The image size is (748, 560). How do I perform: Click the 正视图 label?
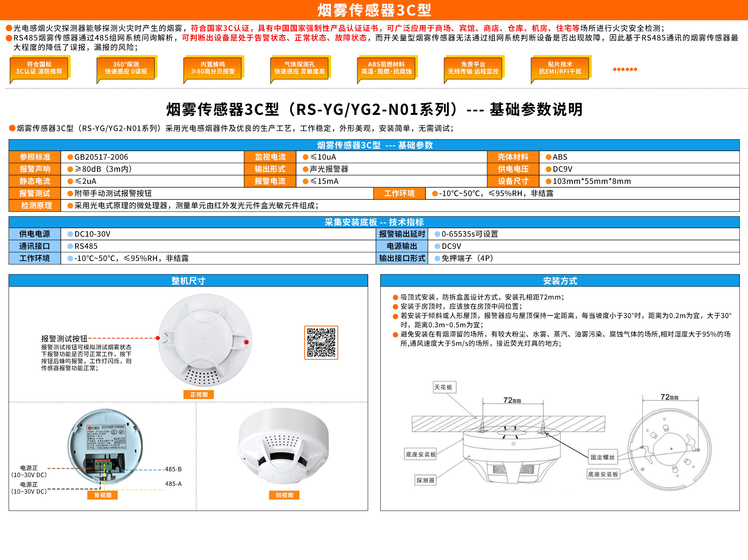pyautogui.click(x=199, y=394)
